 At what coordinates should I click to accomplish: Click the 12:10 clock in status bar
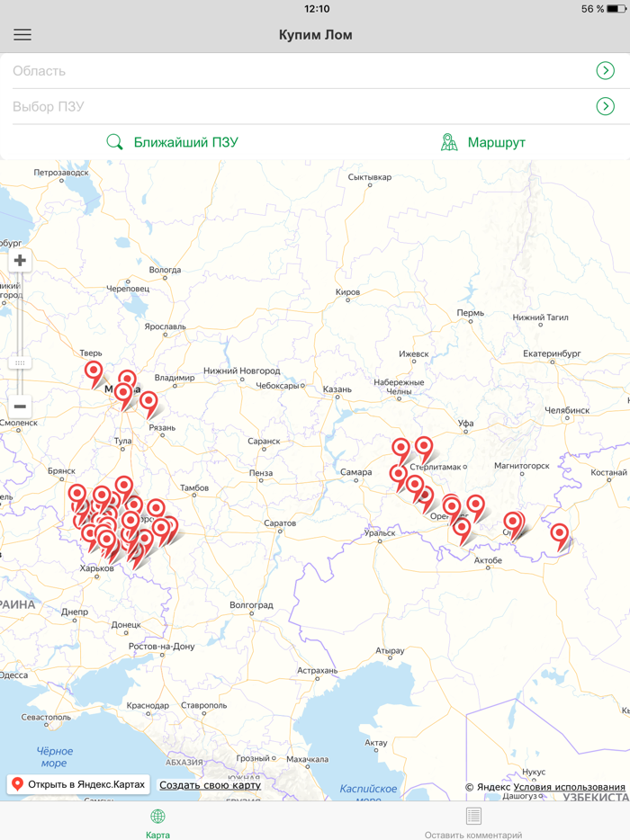pyautogui.click(x=316, y=9)
